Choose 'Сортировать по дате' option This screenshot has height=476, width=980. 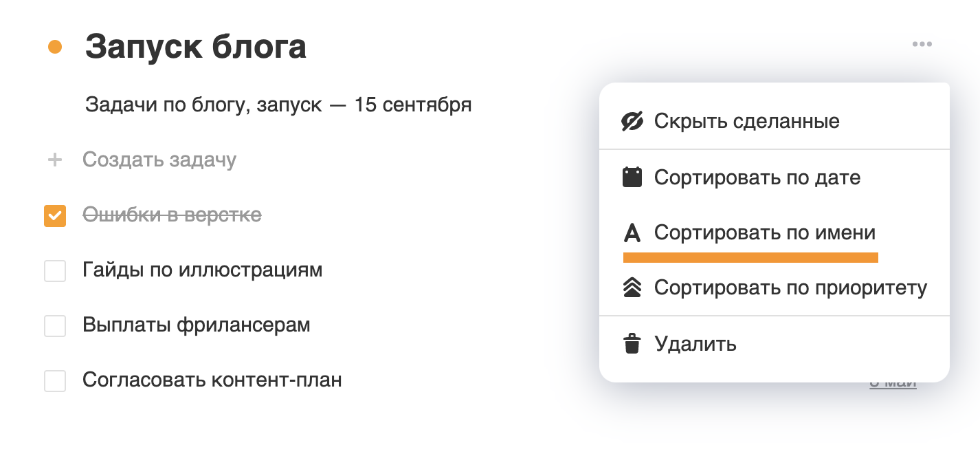(x=757, y=177)
